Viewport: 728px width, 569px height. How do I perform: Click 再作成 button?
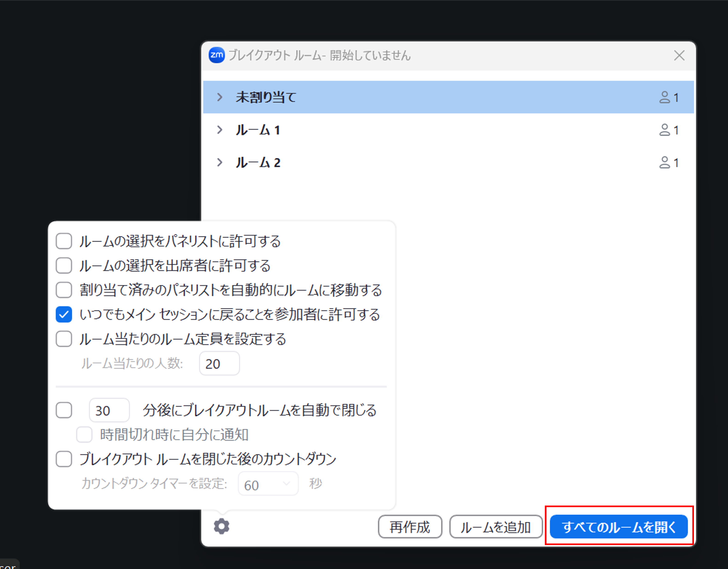[x=410, y=527]
